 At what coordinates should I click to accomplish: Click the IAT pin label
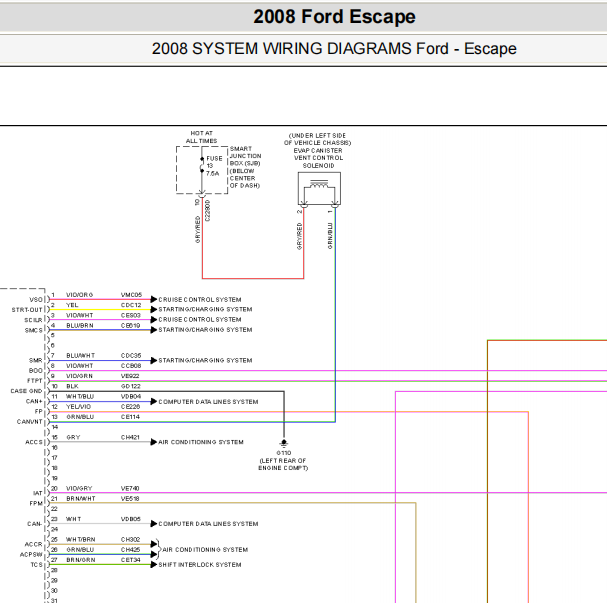38,493
